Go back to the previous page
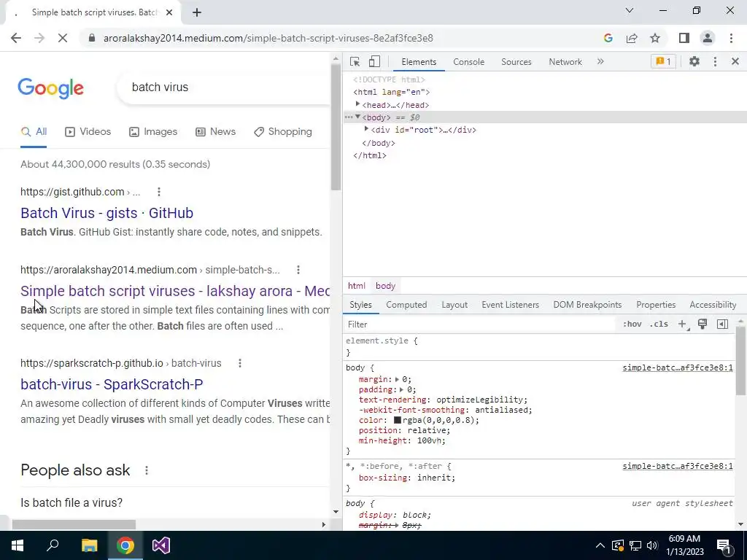This screenshot has width=747, height=560. [x=16, y=38]
